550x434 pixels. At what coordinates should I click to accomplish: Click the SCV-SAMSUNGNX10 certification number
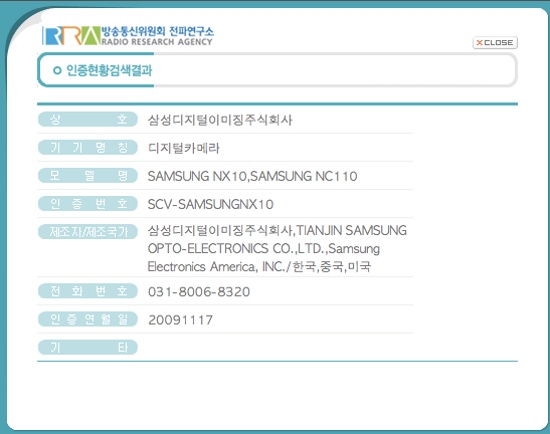(210, 204)
